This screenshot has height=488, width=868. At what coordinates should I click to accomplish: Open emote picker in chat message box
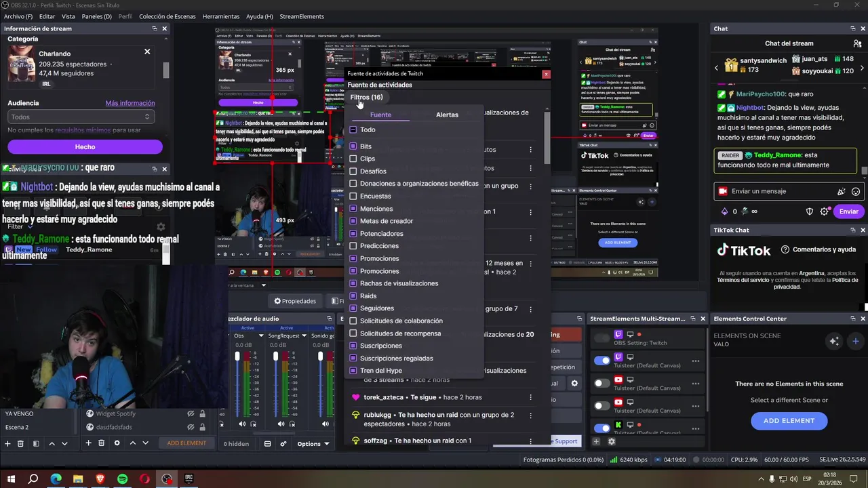(856, 192)
